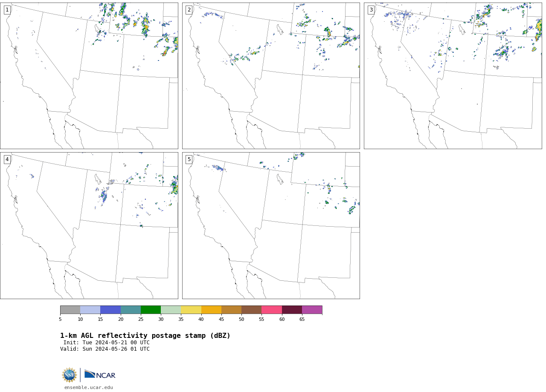Click the NCAR logo
This screenshot has width=546, height=392.
100,375
